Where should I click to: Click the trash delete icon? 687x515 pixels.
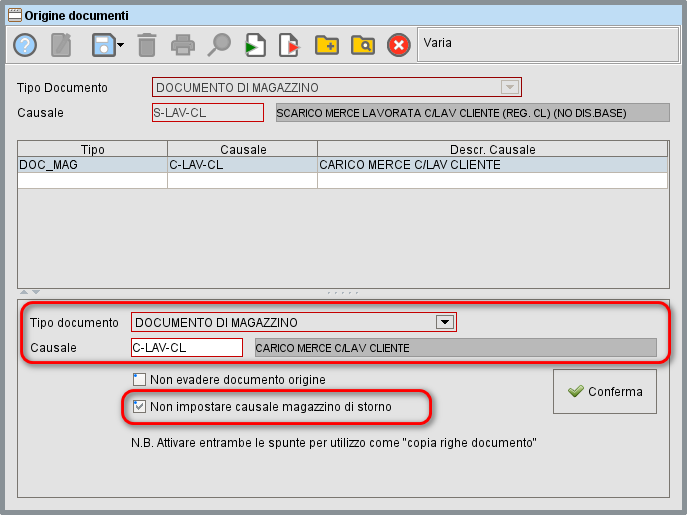click(x=147, y=45)
